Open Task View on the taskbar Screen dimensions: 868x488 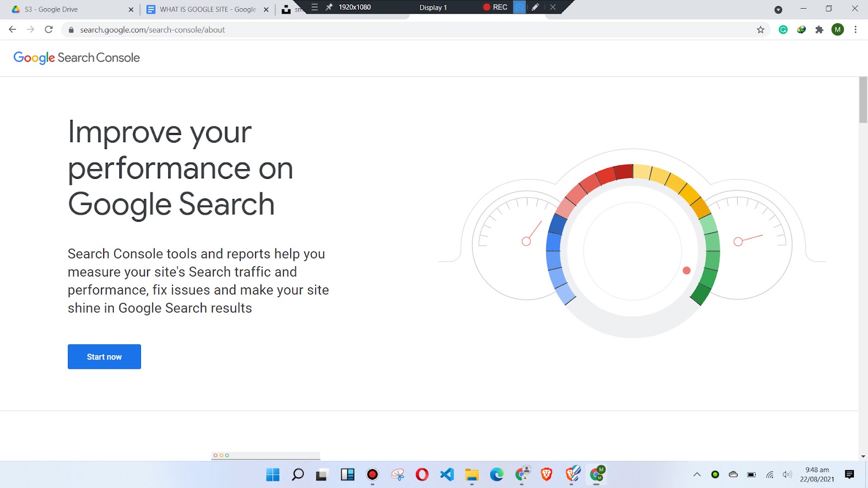pyautogui.click(x=323, y=475)
